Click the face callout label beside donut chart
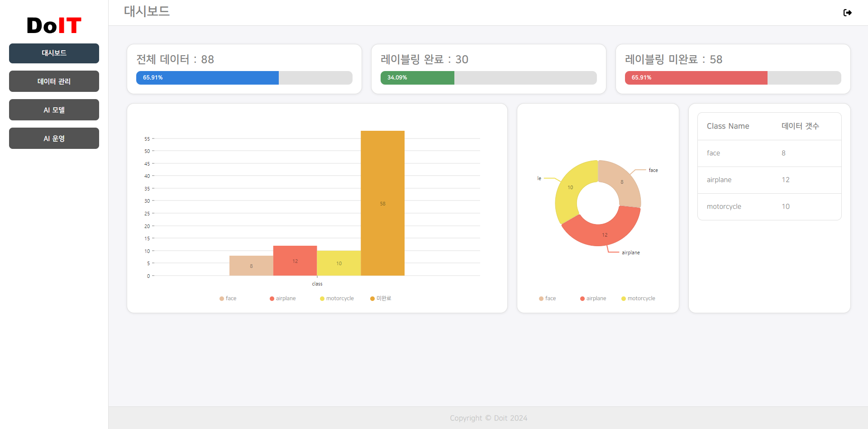This screenshot has height=429, width=868. (653, 170)
